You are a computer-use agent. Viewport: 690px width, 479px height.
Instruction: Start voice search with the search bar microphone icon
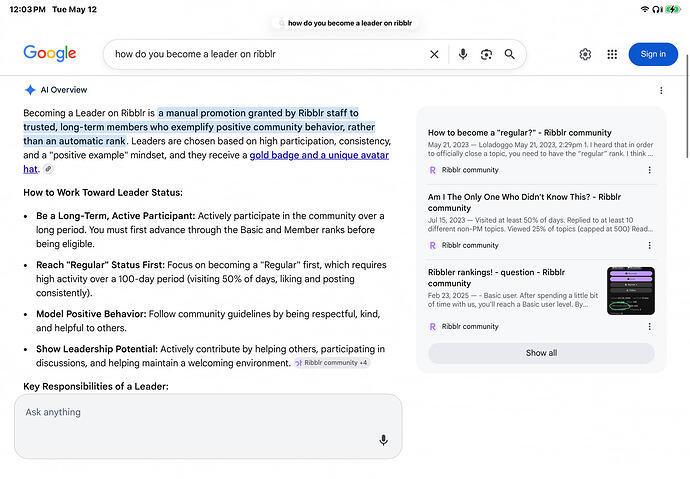tap(462, 54)
